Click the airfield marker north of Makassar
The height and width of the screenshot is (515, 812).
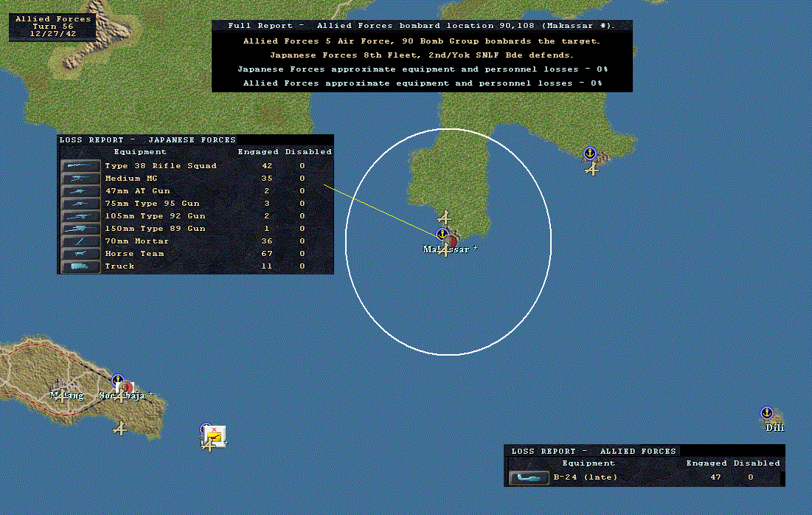pos(444,218)
